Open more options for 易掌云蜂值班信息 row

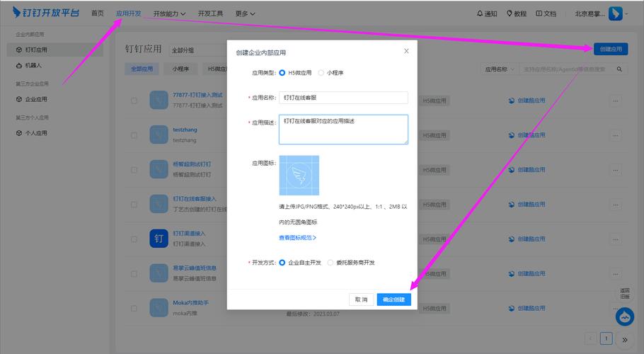[615, 274]
